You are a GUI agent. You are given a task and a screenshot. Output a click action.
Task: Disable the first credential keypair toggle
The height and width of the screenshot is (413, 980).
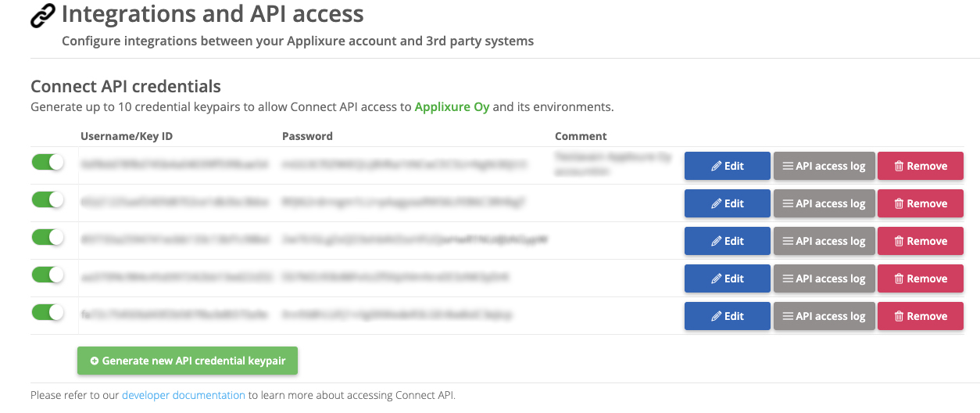click(48, 162)
